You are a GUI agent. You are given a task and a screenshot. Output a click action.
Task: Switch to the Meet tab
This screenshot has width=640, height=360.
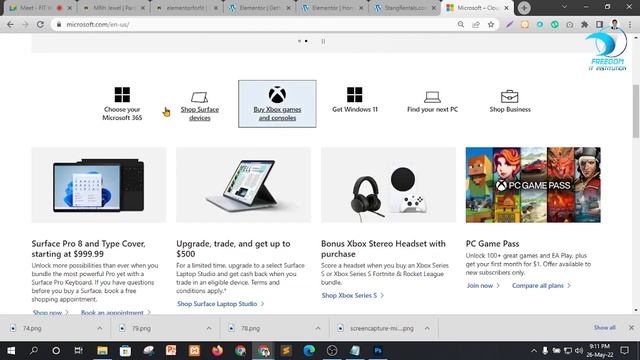click(x=37, y=8)
